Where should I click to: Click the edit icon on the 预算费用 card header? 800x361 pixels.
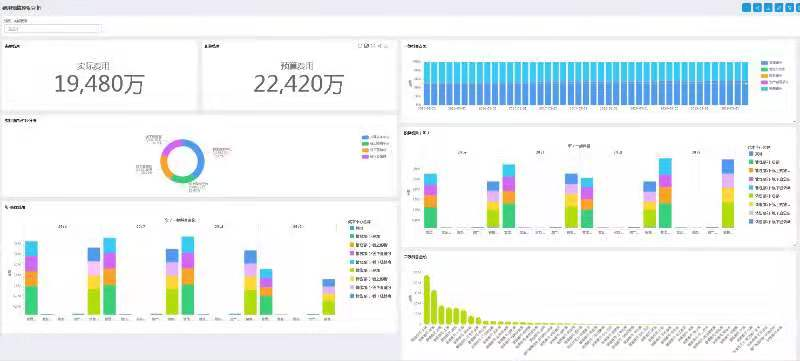[x=366, y=46]
